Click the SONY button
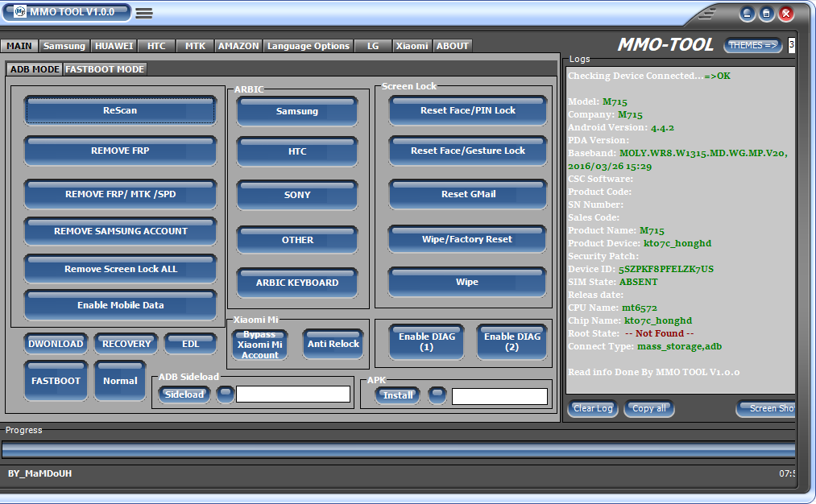Screen dimensions: 816x504 297,195
